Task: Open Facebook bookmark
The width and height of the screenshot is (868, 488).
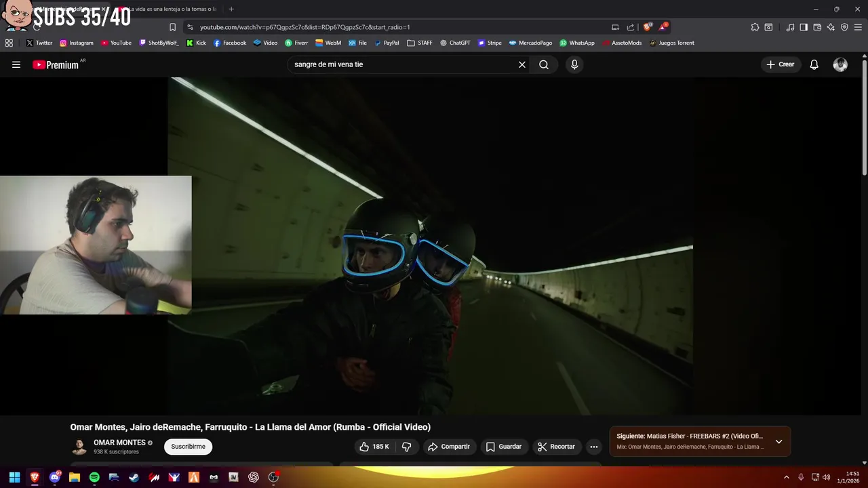Action: click(230, 43)
